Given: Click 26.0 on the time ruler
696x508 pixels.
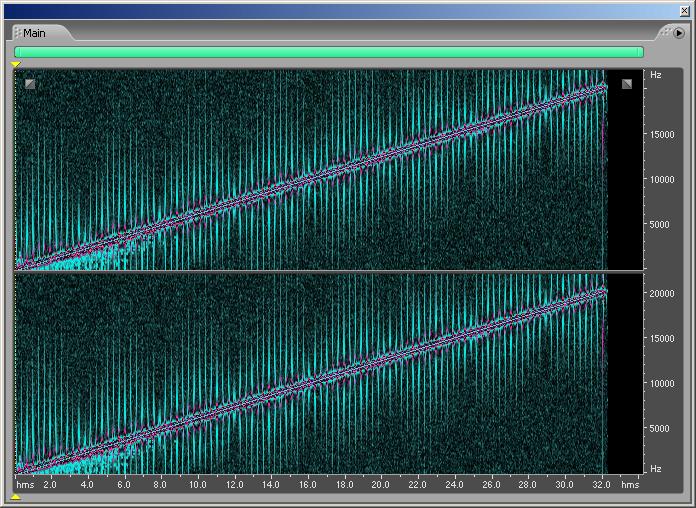Looking at the screenshot, I should tap(491, 484).
